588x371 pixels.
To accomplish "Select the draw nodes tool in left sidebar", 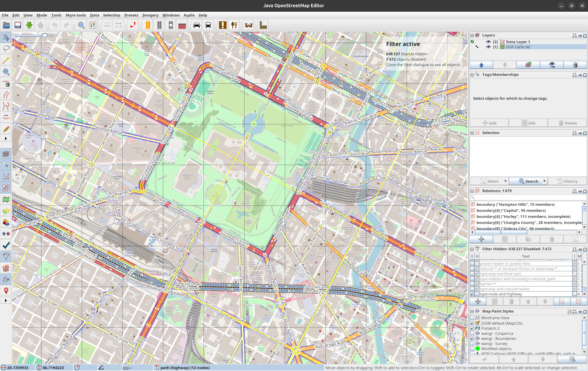I will 6,60.
